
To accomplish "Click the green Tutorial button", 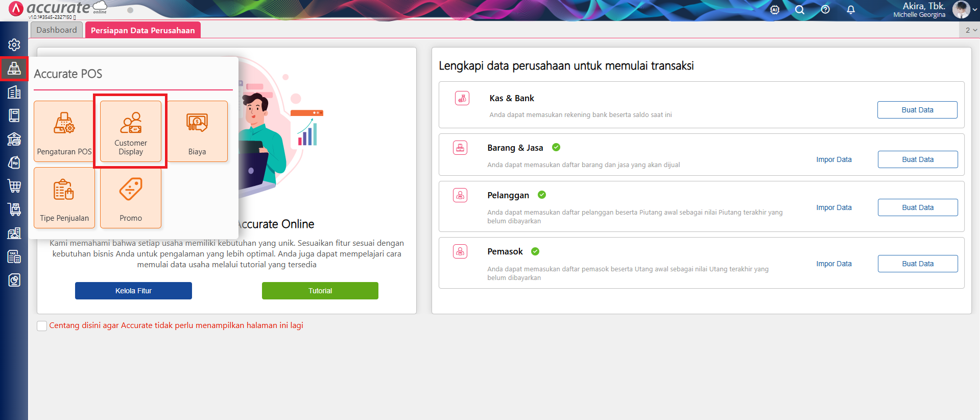I will pos(320,291).
